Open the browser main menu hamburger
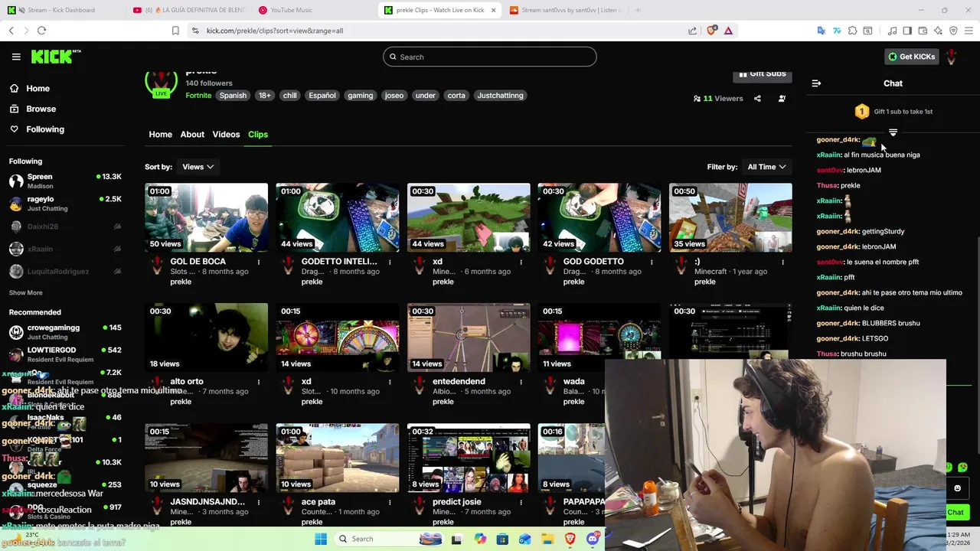The width and height of the screenshot is (980, 551). coord(969,31)
